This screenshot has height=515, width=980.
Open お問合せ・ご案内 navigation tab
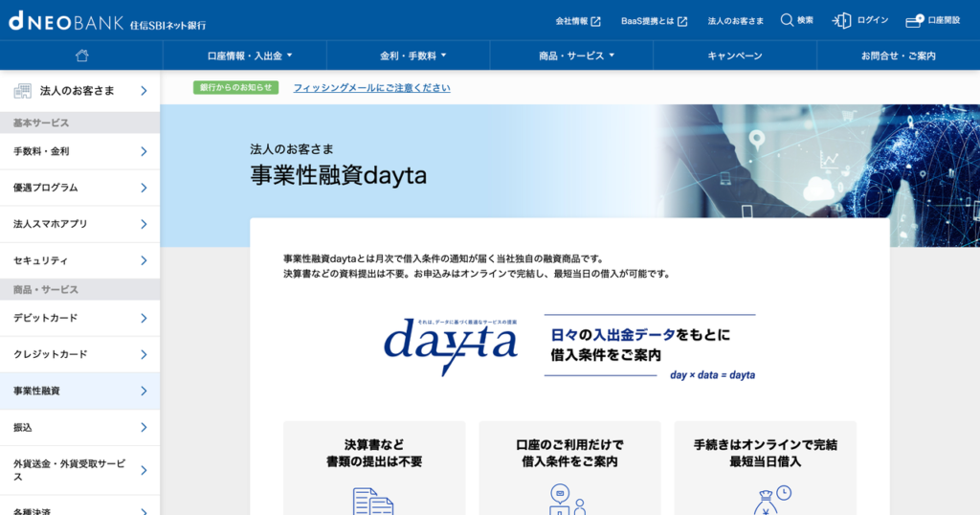coord(898,56)
